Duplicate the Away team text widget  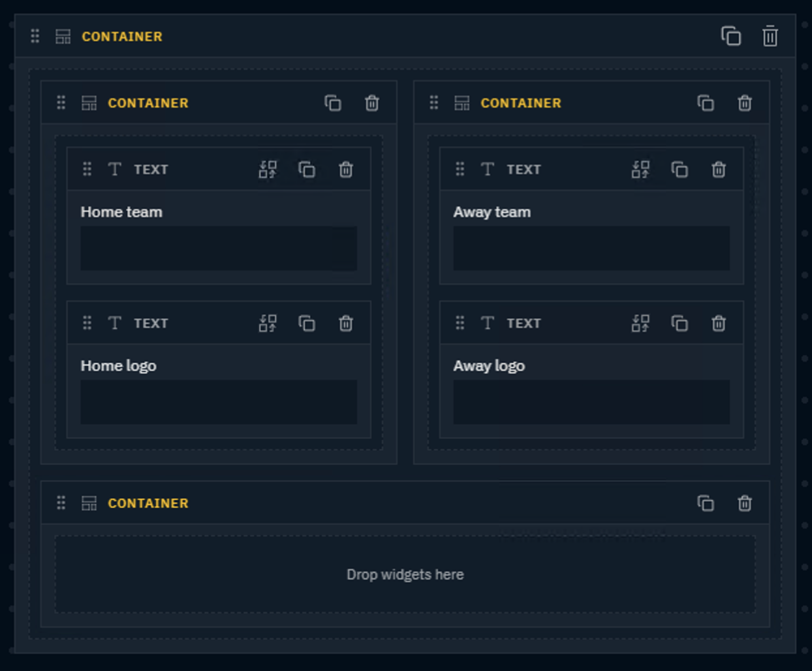(x=679, y=170)
